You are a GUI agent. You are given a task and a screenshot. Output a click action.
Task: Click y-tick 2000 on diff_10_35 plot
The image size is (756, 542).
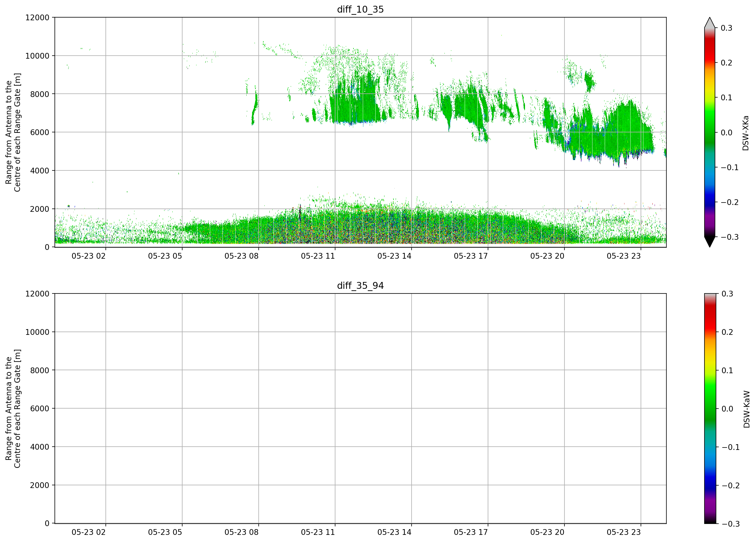click(x=40, y=209)
